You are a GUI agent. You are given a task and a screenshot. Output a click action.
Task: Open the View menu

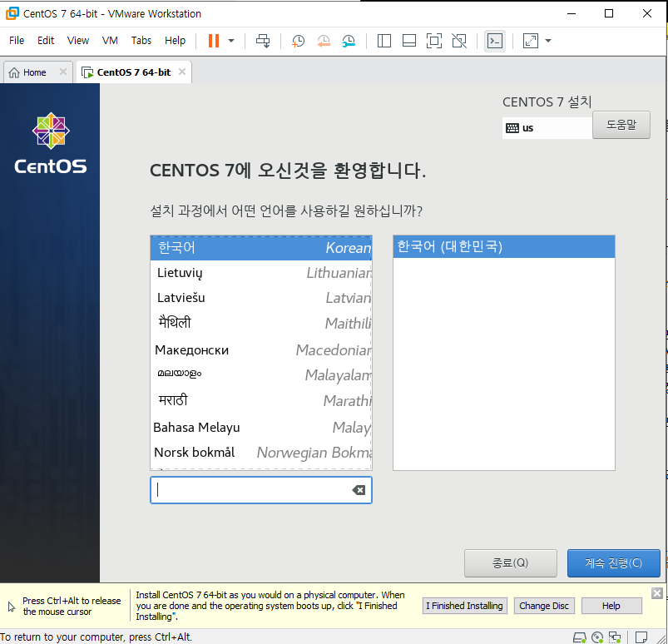78,41
